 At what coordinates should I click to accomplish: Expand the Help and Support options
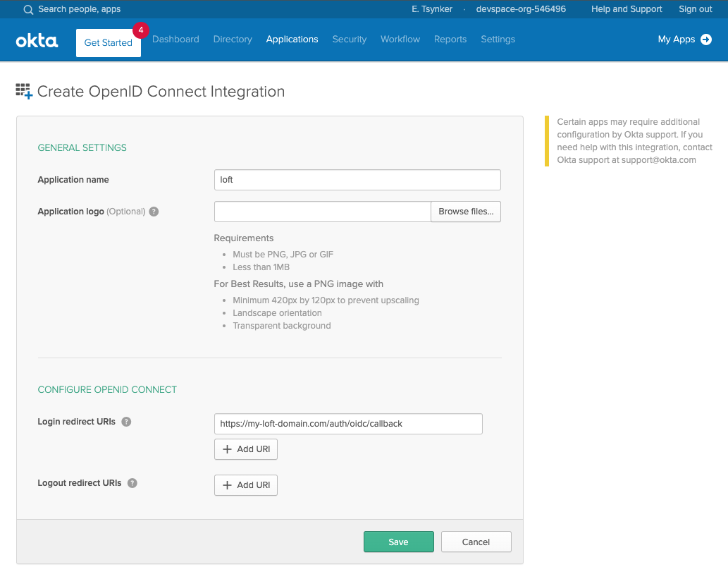coord(626,9)
